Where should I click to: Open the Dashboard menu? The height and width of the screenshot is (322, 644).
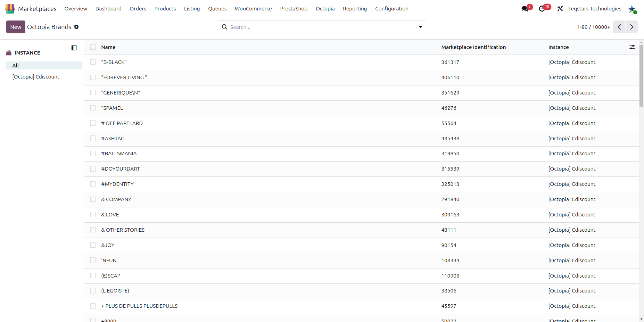point(108,9)
